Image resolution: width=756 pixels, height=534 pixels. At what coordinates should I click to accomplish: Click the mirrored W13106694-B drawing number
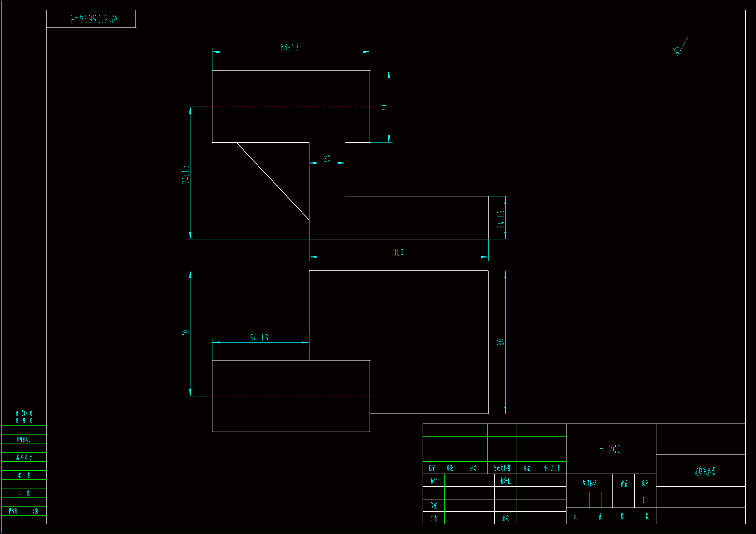tap(94, 19)
